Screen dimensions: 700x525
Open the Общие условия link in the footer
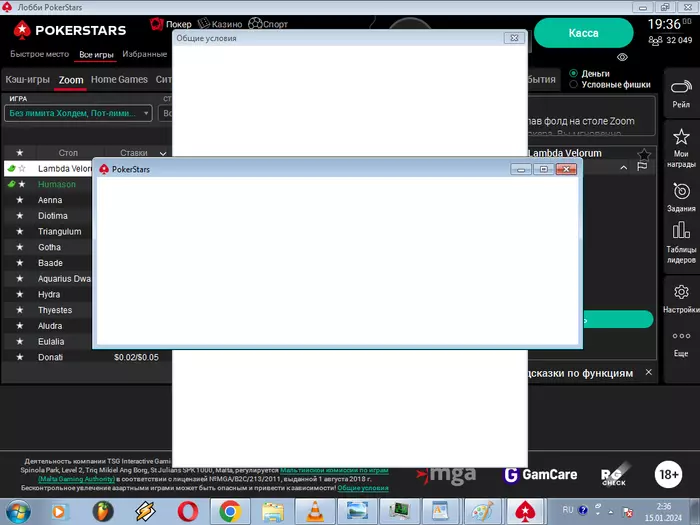pos(363,488)
